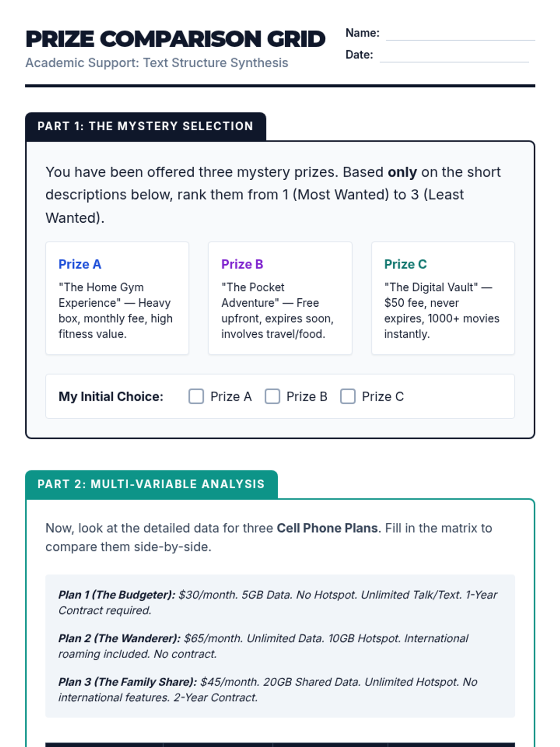
Task: Check the Prize B checkbox
Action: tap(272, 396)
